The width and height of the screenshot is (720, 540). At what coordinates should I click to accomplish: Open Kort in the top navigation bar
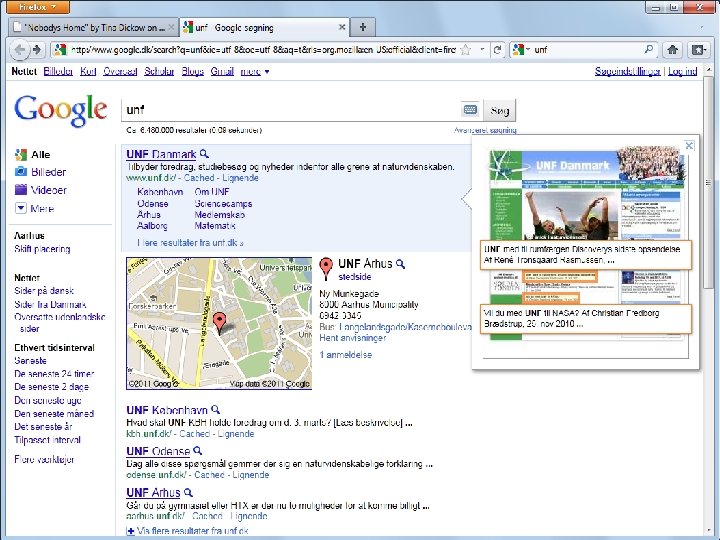pos(88,72)
